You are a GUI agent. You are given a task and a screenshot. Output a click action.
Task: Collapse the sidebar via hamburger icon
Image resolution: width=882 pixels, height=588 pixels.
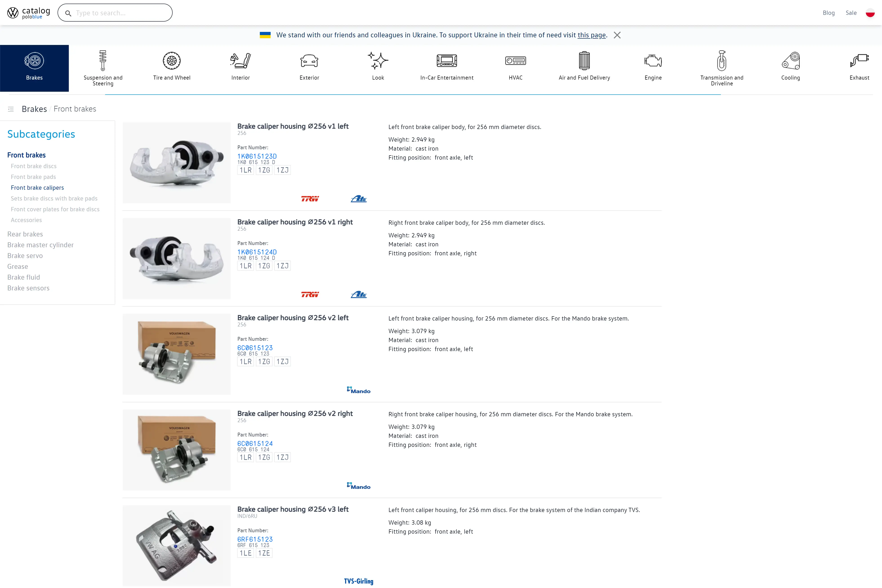(11, 109)
